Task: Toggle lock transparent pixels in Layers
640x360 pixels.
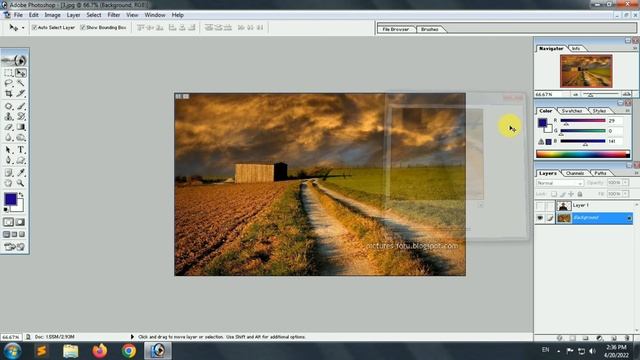Action: click(554, 194)
